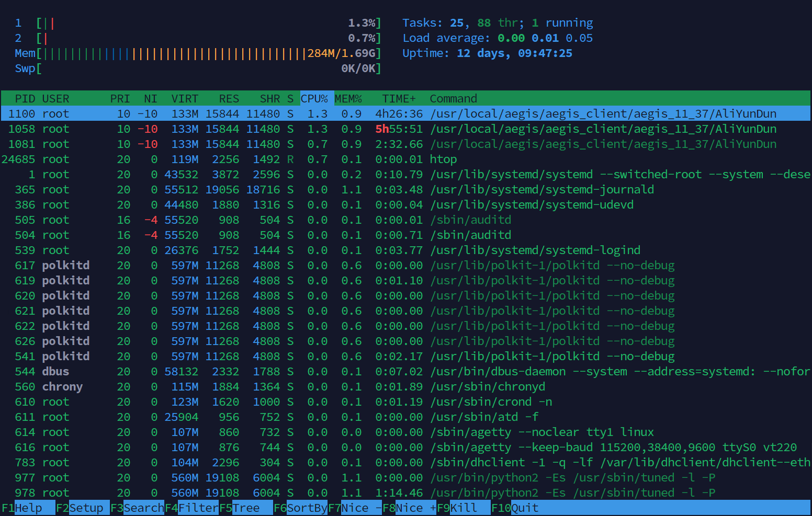Viewport: 812px width, 516px height.
Task: Select the PID 1058 AliYunDun row
Action: pos(406,129)
